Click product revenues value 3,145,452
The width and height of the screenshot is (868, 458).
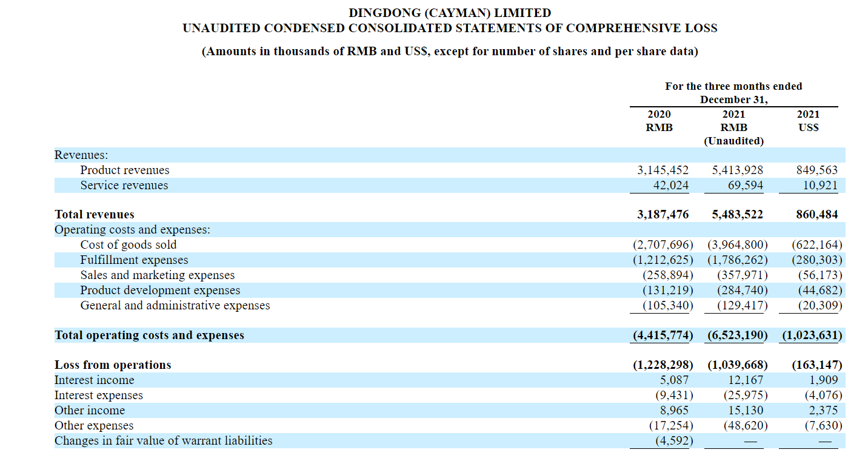pyautogui.click(x=663, y=170)
